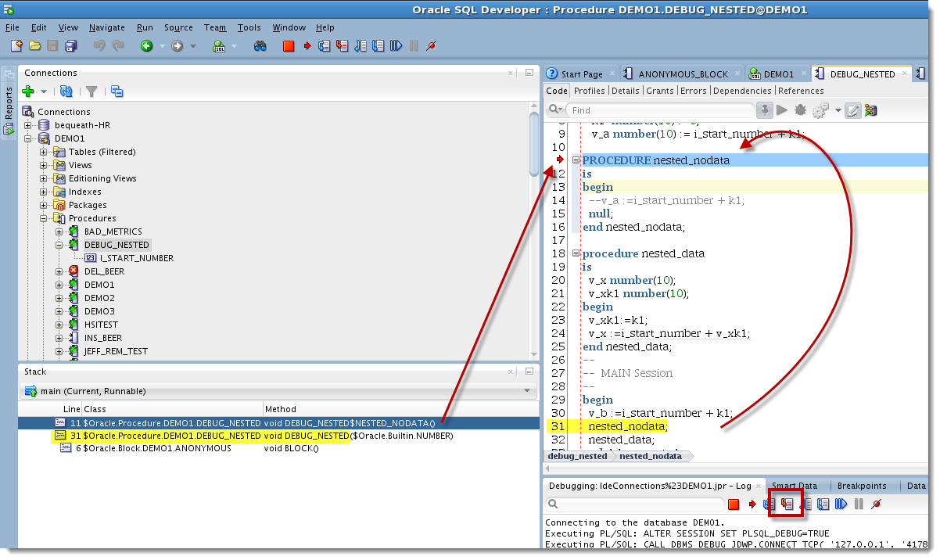Add new connection with green plus icon
The image size is (940, 560).
tap(28, 92)
